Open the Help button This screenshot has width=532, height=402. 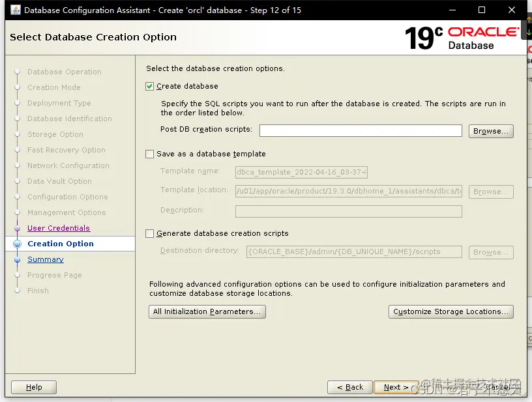click(34, 387)
